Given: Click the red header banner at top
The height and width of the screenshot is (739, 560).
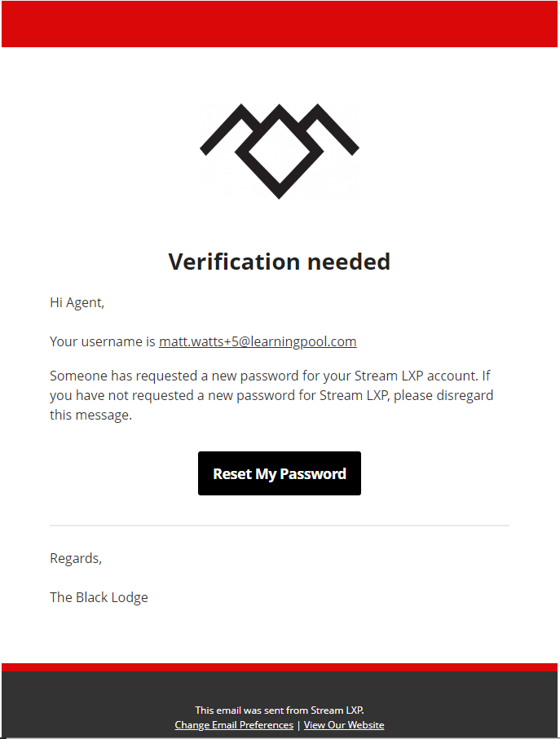Looking at the screenshot, I should coord(280,24).
